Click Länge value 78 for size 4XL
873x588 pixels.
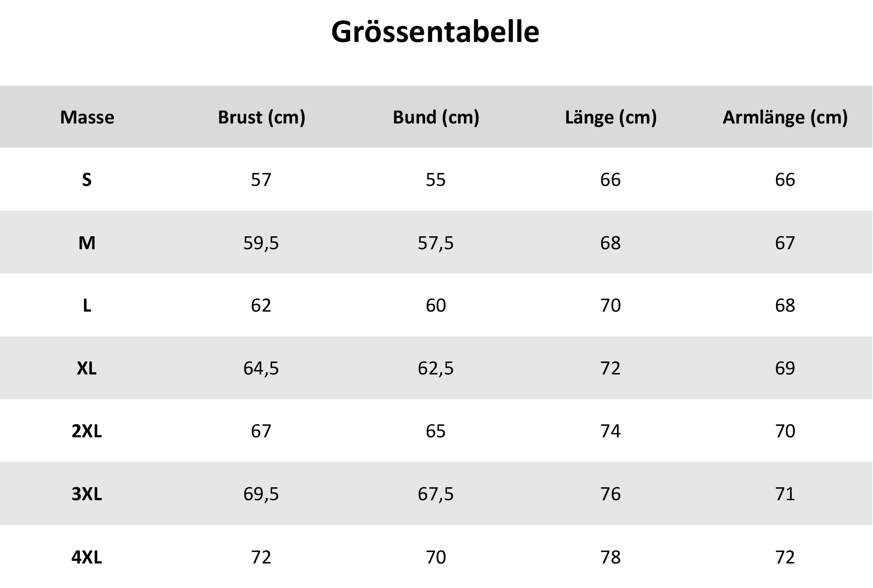pyautogui.click(x=610, y=557)
